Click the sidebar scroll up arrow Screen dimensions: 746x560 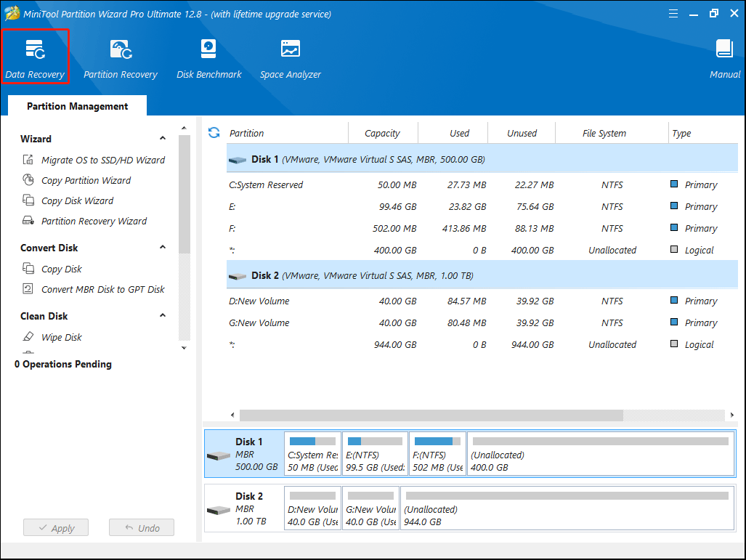click(184, 128)
